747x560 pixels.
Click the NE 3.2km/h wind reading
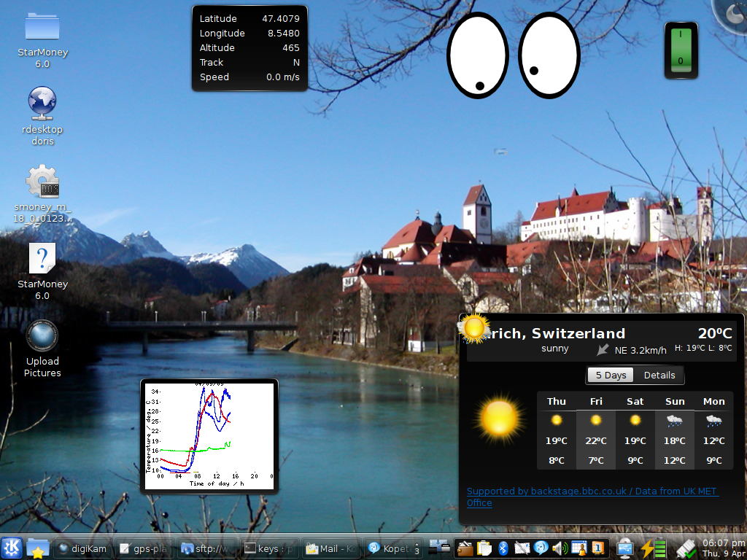coord(640,351)
